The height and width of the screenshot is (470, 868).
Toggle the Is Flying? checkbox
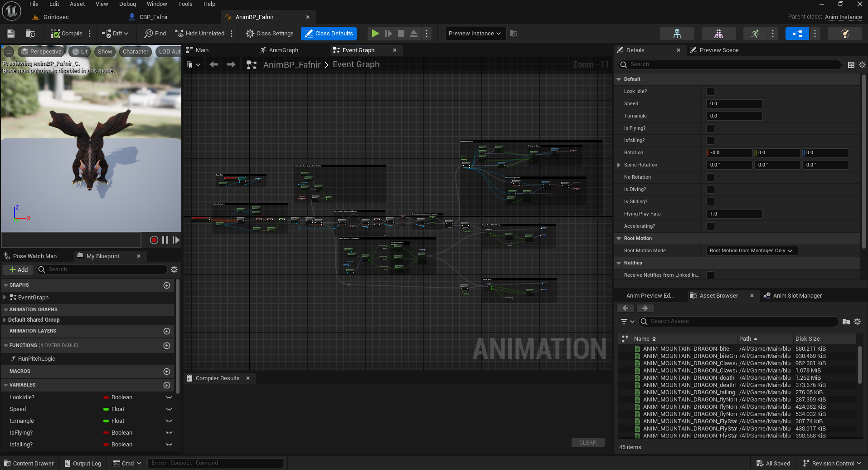coord(710,128)
